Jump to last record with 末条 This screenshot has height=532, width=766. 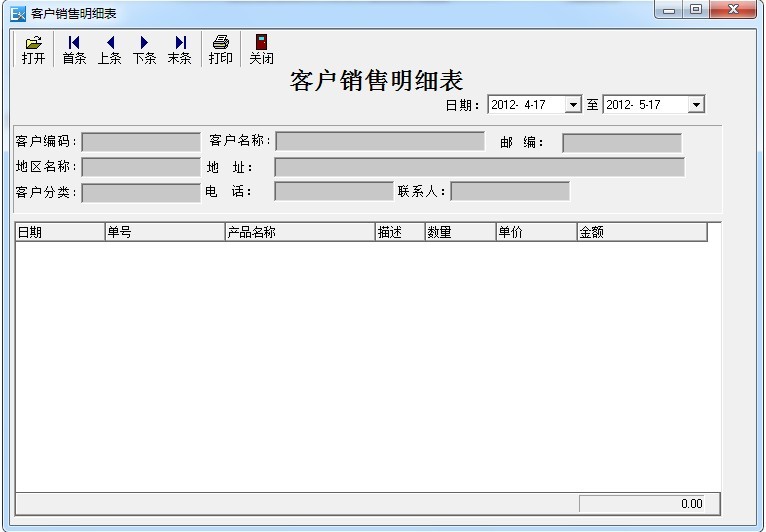pyautogui.click(x=180, y=49)
